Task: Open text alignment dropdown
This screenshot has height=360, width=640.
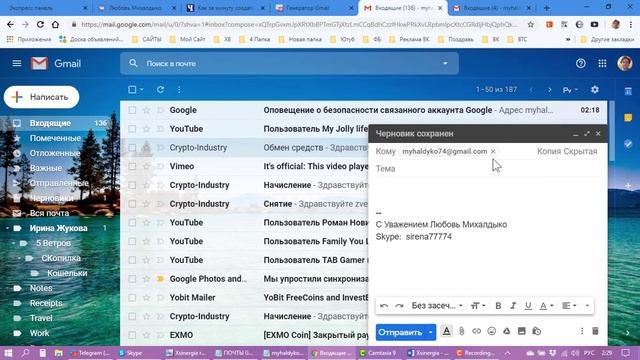Action: point(569,306)
